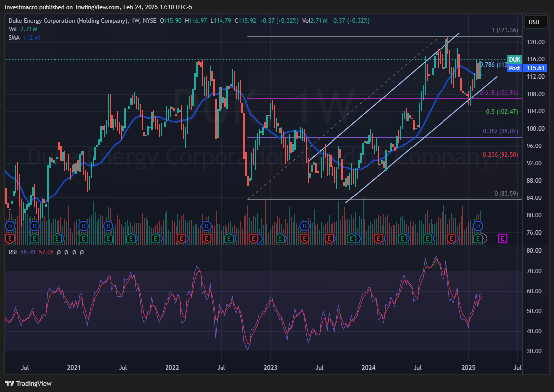Image resolution: width=554 pixels, height=392 pixels.
Task: Click the low value L114.79
Action: (x=221, y=21)
